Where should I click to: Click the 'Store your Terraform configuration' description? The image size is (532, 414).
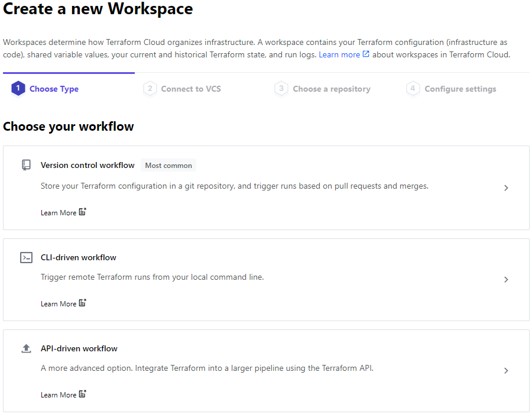tap(235, 186)
